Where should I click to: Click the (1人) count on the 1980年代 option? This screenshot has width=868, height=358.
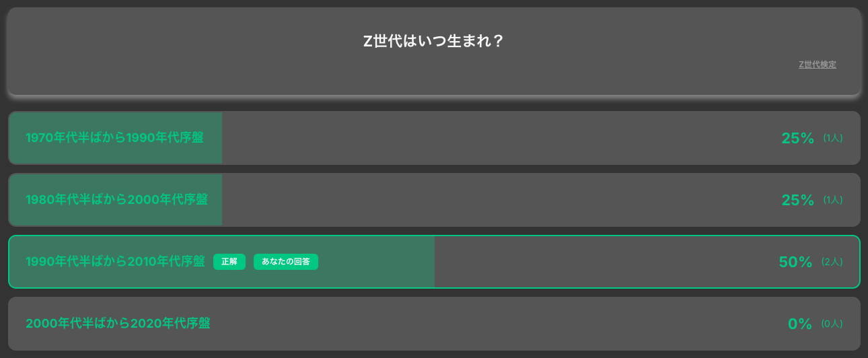pyautogui.click(x=832, y=200)
